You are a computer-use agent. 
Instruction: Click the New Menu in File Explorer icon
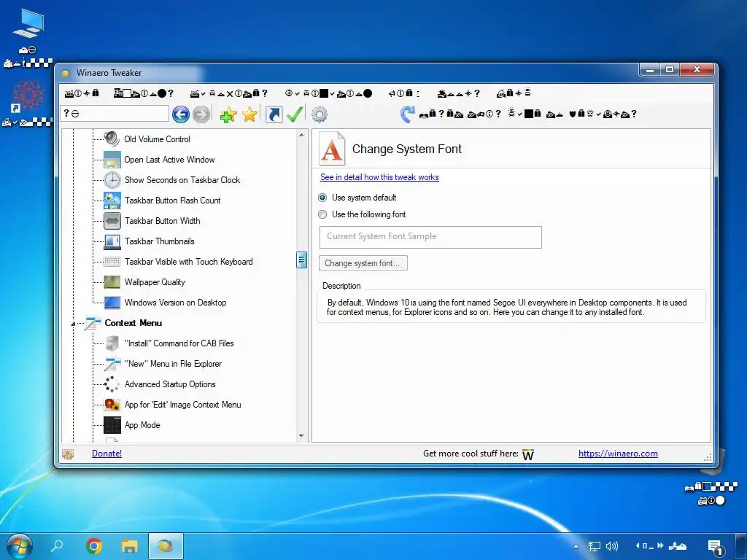[x=112, y=364]
